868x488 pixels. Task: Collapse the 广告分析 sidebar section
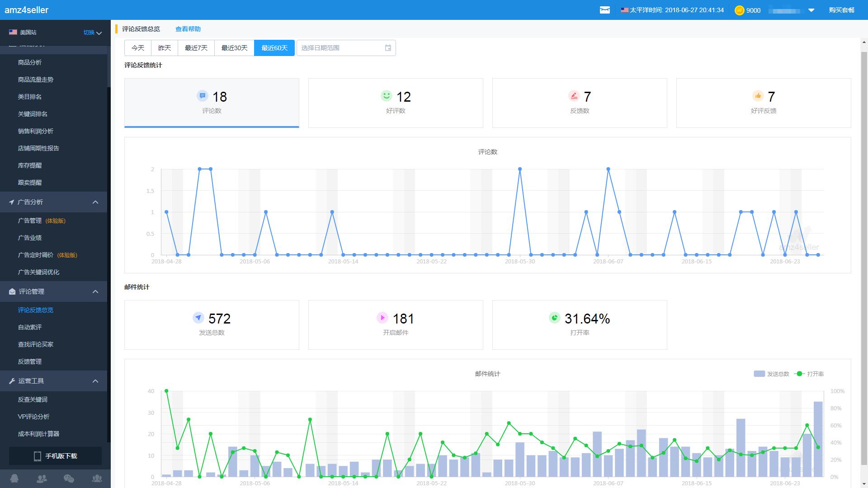pyautogui.click(x=95, y=202)
